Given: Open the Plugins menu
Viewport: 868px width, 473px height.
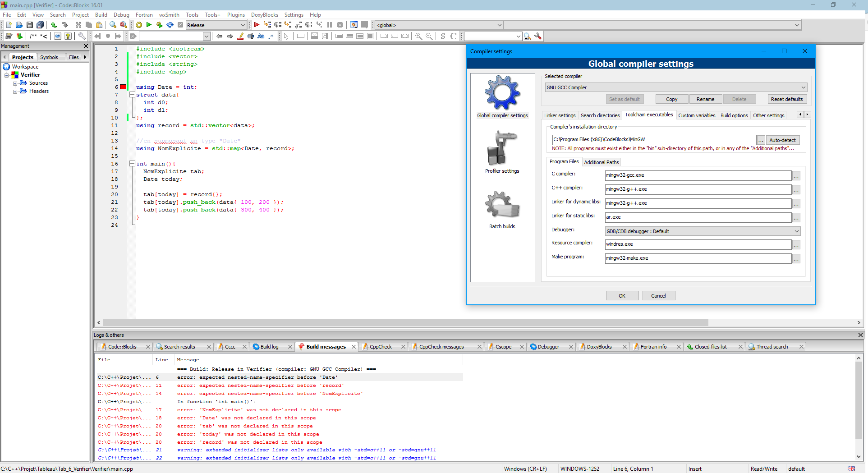Looking at the screenshot, I should pyautogui.click(x=236, y=15).
